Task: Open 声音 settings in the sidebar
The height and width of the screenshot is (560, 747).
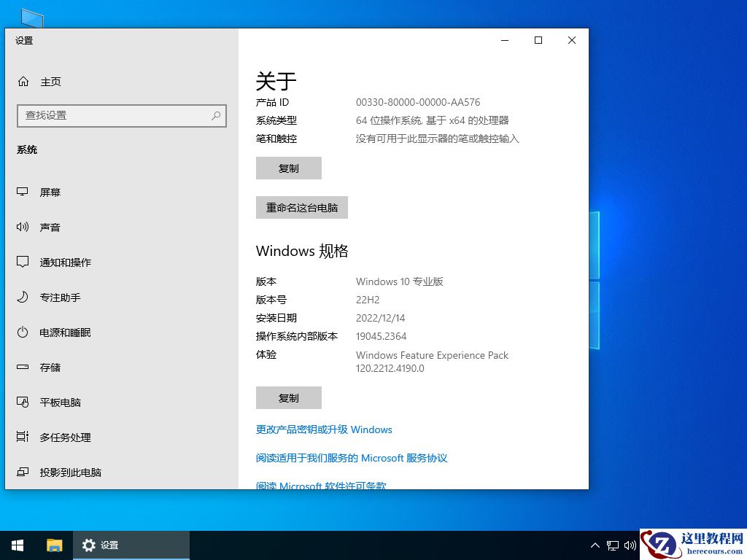Action: (x=50, y=227)
